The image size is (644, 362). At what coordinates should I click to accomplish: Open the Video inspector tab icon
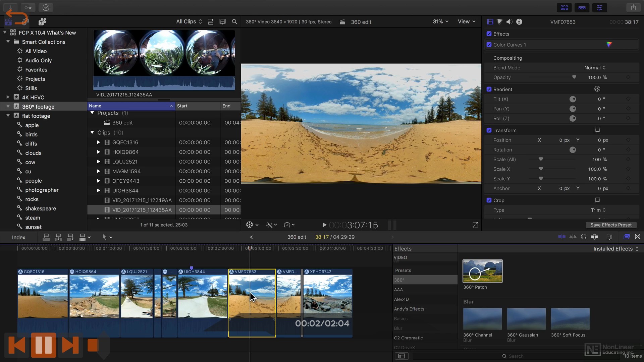pyautogui.click(x=490, y=22)
